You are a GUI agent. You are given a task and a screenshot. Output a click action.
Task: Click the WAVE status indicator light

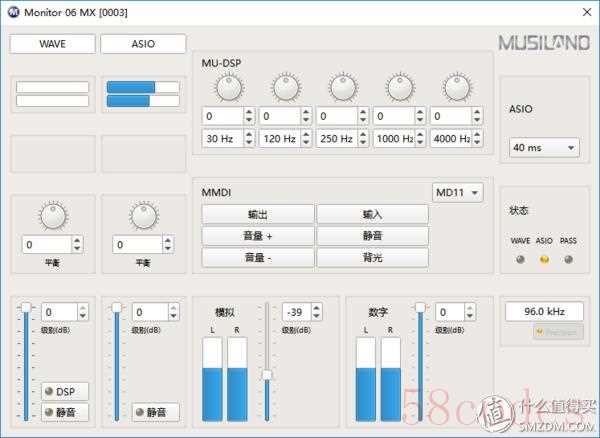(x=520, y=260)
